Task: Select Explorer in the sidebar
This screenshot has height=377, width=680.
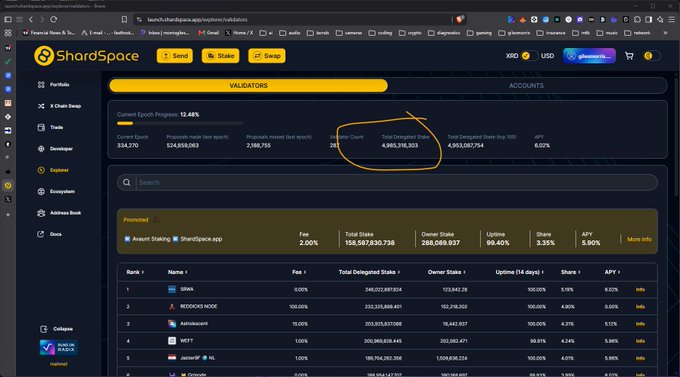Action: (53, 170)
